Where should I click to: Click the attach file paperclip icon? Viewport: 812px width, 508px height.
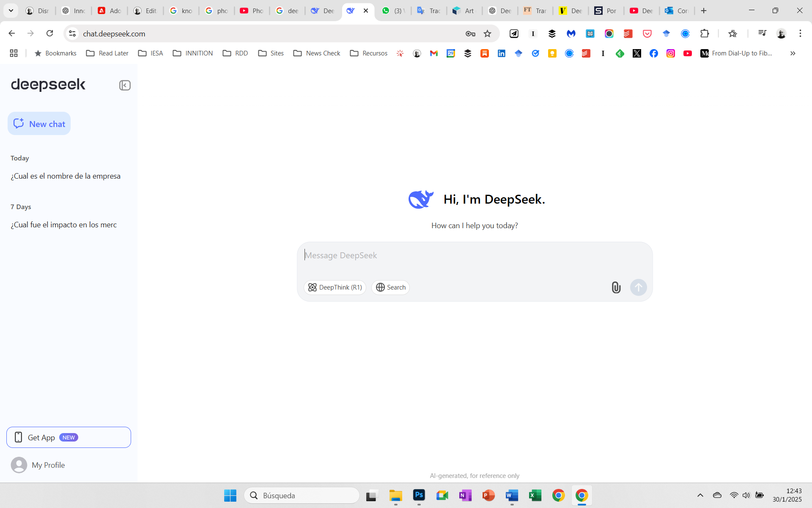(x=616, y=287)
